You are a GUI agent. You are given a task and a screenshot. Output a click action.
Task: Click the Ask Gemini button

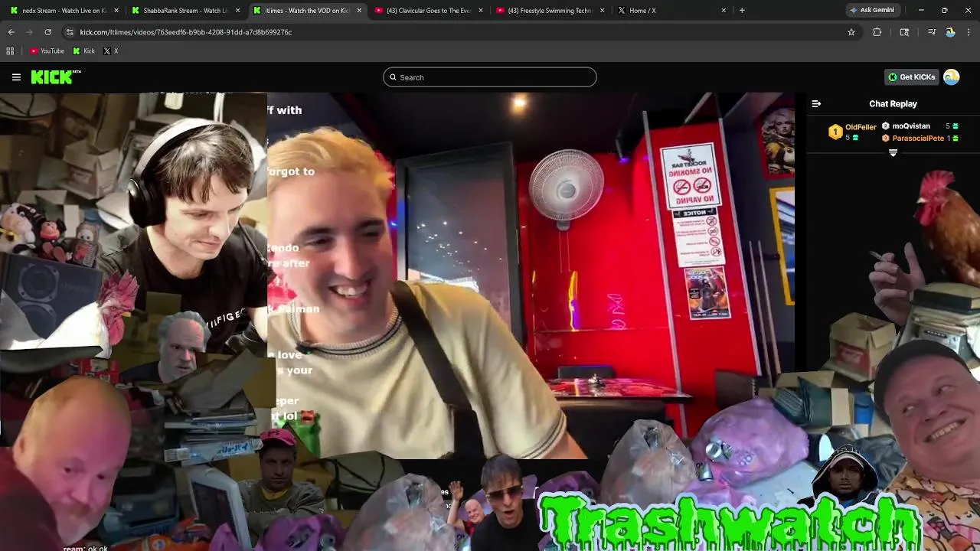tap(871, 11)
